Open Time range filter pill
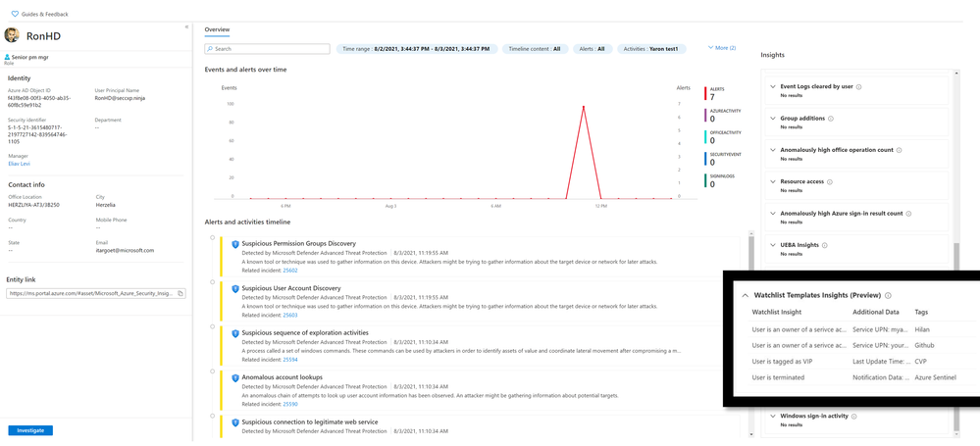Image resolution: width=980 pixels, height=446 pixels. [417, 49]
